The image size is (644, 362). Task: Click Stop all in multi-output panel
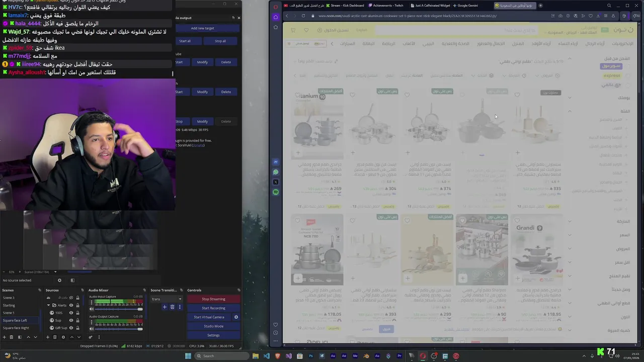click(220, 41)
